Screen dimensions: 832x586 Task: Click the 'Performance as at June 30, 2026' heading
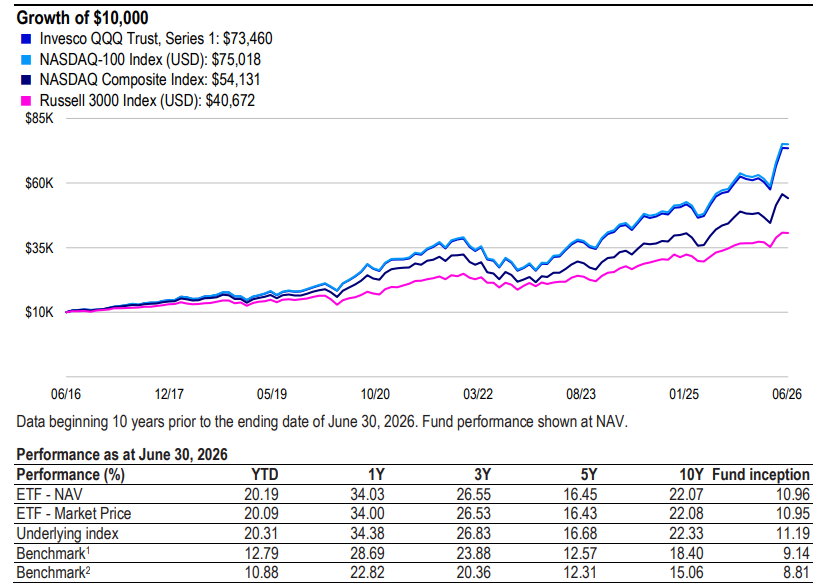point(122,455)
